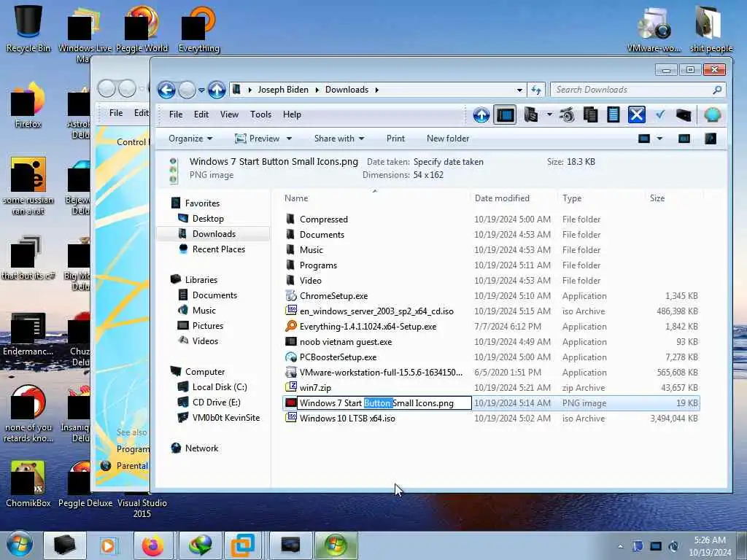Open the Organize dropdown
The width and height of the screenshot is (747, 560).
(x=190, y=138)
